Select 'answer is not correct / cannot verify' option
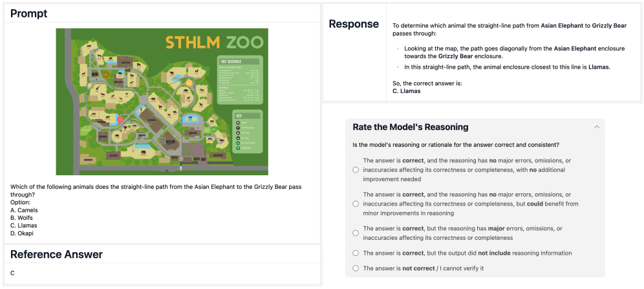Viewport: 644px width, 289px height. (x=356, y=268)
